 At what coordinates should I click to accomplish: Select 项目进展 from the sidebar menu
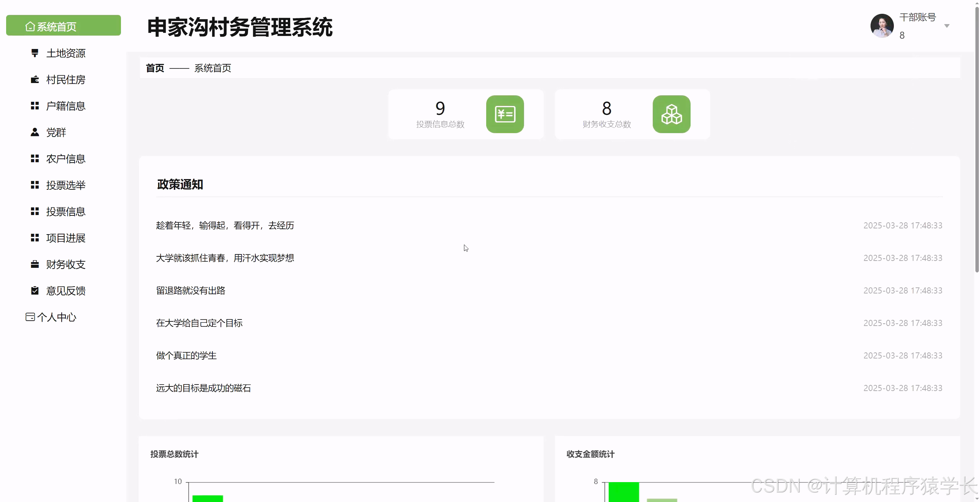[x=66, y=238]
